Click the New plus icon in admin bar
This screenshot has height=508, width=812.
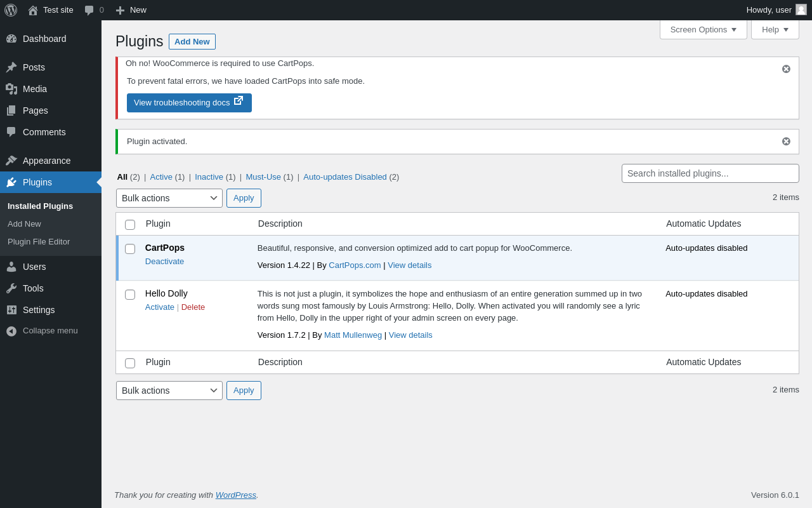point(120,10)
